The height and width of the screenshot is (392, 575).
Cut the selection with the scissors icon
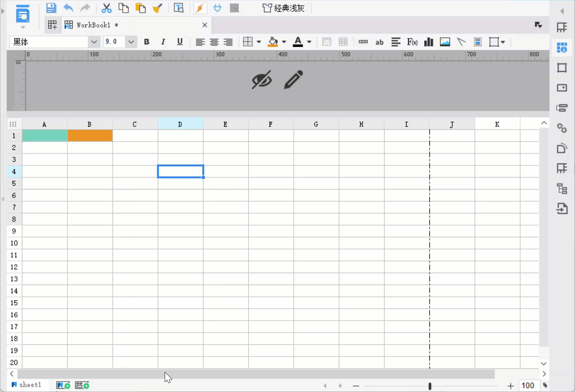(106, 8)
